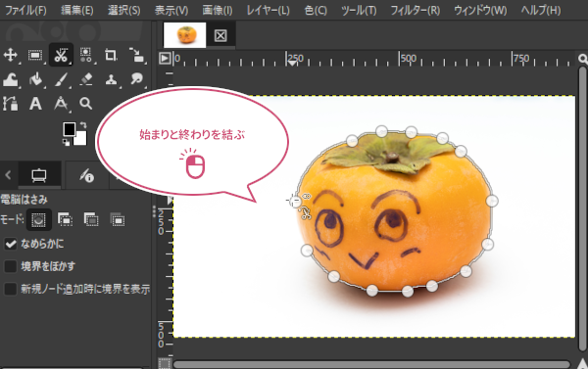Image resolution: width=588 pixels, height=369 pixels.
Task: Select the Rectangle Select tool
Action: (x=35, y=56)
